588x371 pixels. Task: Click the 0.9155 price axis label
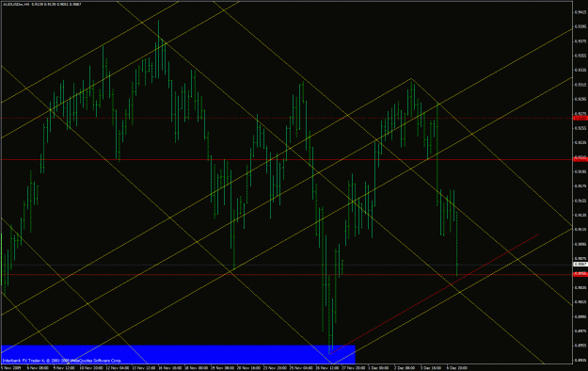point(580,201)
